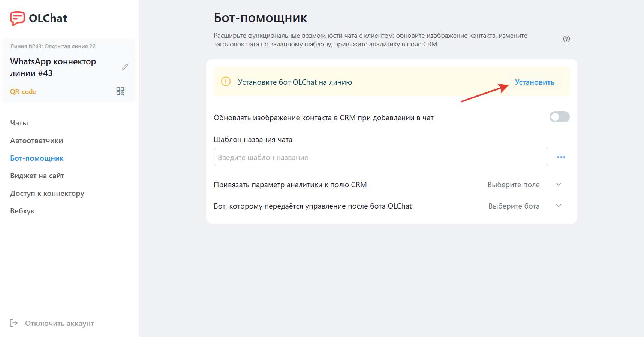Expand the 'Выберите бота' dropdown chevron
Viewport: 644px width, 337px height.
(x=559, y=206)
